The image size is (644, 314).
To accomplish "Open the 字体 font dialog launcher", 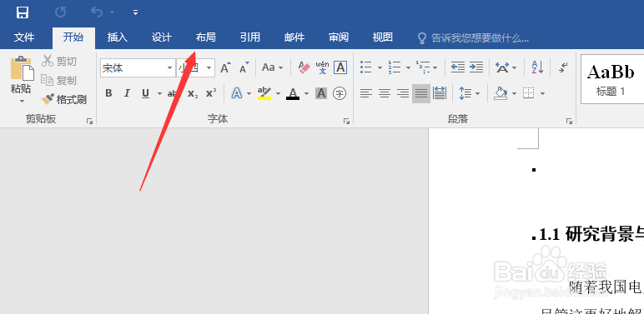I will (347, 122).
